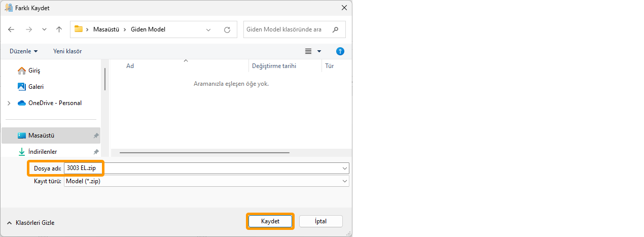Expand the address bar path history
This screenshot has height=237, width=644.
[208, 29]
